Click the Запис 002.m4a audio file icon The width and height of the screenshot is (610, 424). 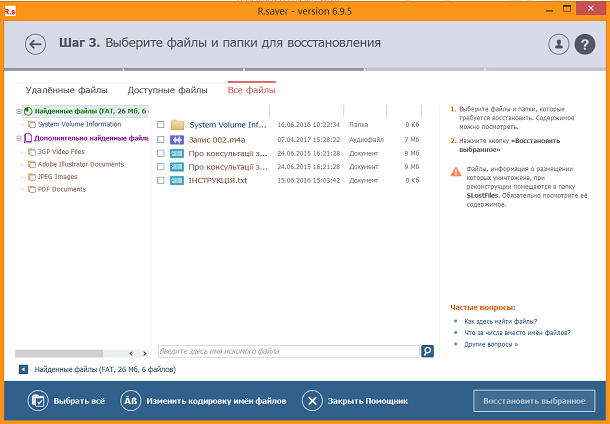[177, 139]
